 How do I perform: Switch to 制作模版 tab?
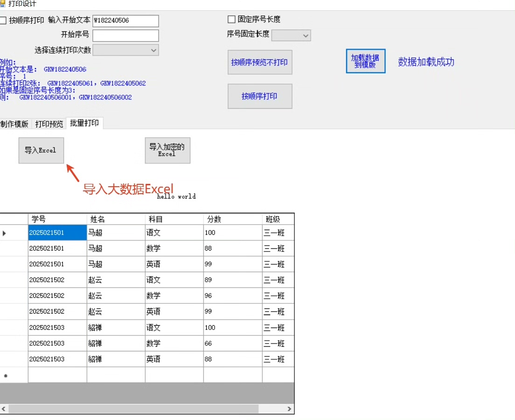coord(14,124)
